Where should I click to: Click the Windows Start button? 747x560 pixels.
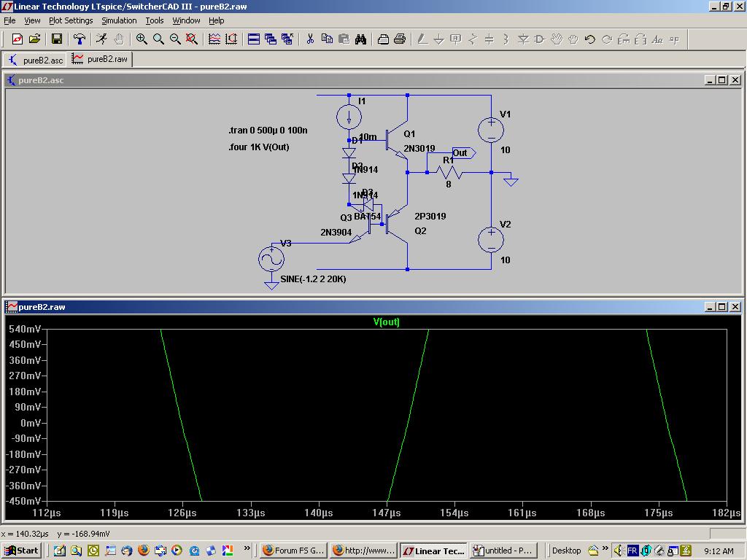coord(21,551)
